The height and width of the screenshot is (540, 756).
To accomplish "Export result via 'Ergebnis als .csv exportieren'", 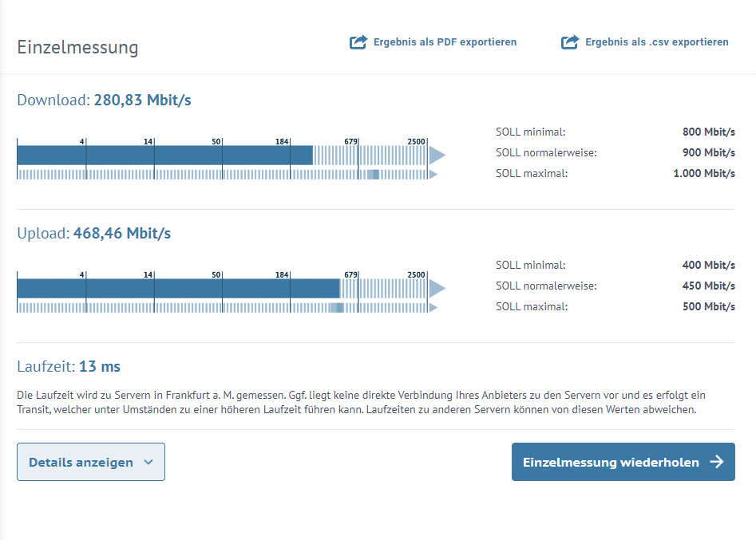I will click(x=656, y=42).
